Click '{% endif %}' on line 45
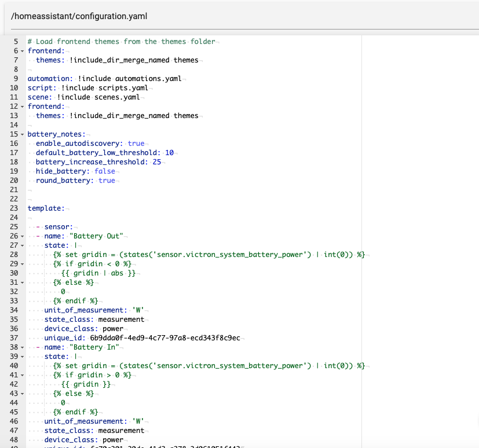 [x=75, y=412]
